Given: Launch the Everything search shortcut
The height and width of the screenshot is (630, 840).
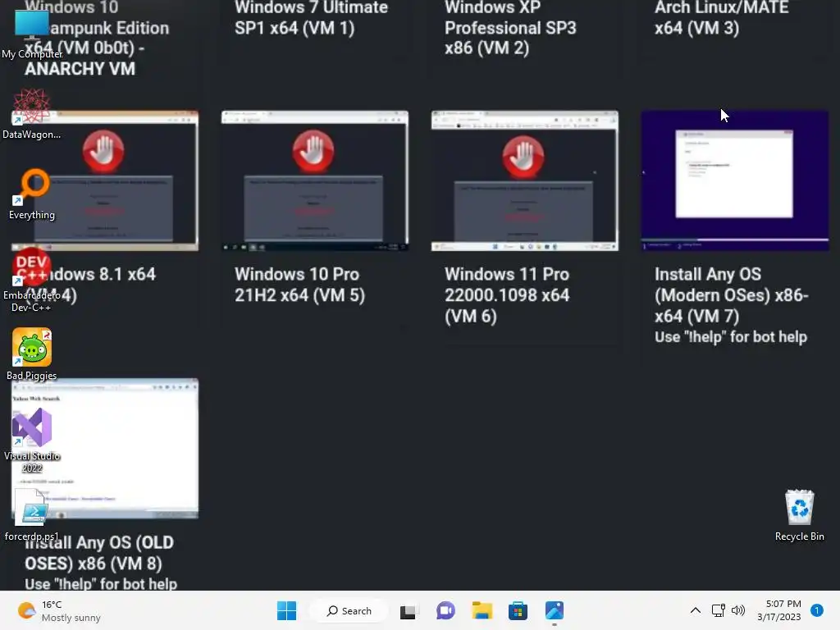Looking at the screenshot, I should point(32,194).
